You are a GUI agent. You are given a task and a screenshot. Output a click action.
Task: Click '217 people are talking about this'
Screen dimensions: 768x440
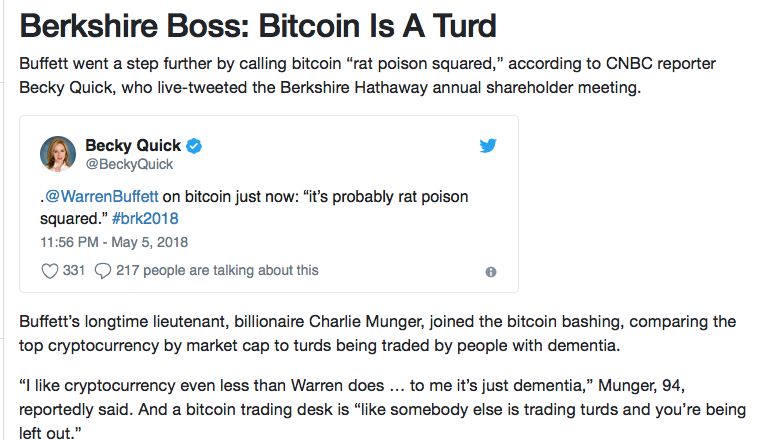pyautogui.click(x=217, y=270)
